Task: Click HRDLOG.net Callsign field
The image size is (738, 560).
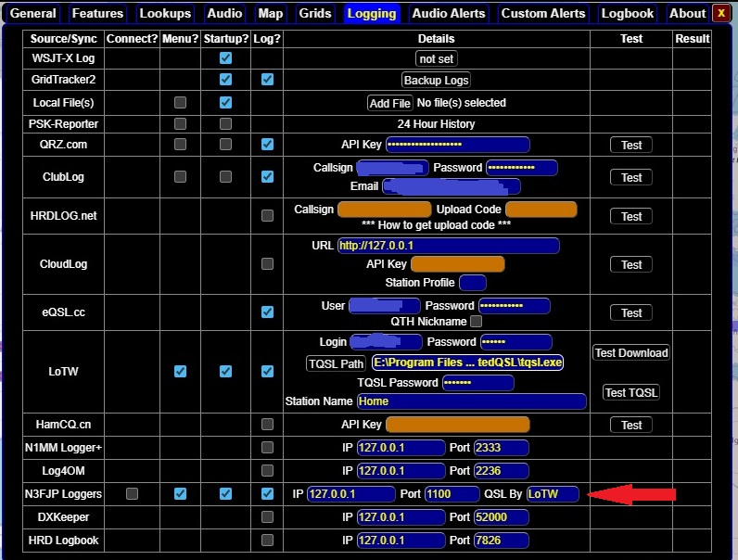Action: coord(385,210)
